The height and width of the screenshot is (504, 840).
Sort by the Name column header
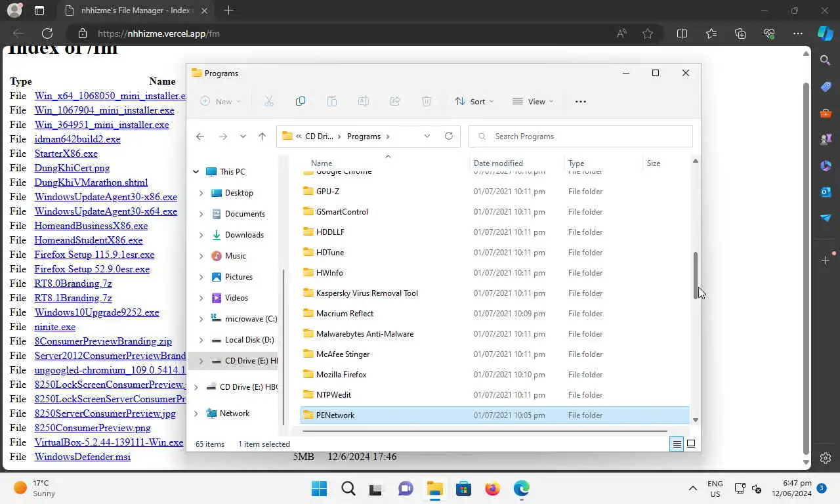[x=322, y=163]
